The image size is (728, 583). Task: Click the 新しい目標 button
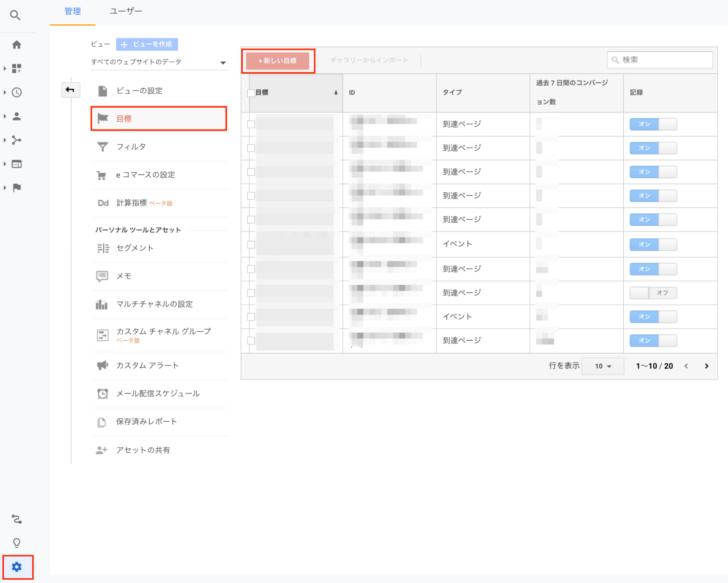coord(278,61)
